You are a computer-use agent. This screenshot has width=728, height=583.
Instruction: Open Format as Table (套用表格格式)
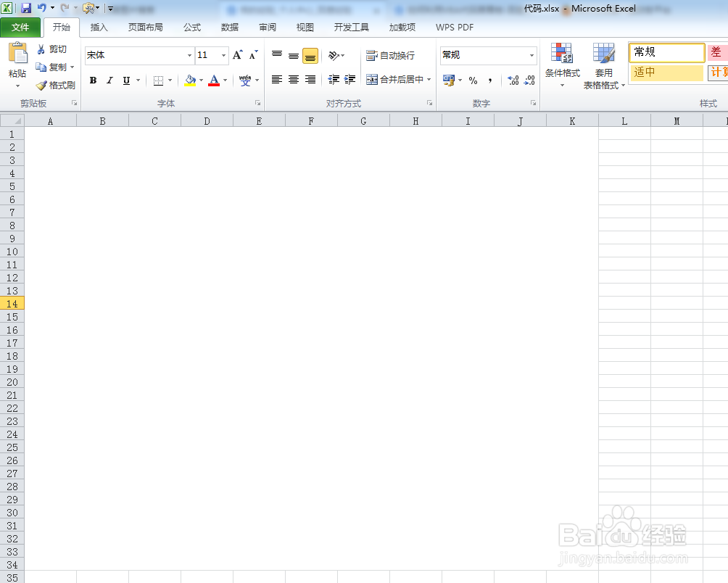pos(604,65)
